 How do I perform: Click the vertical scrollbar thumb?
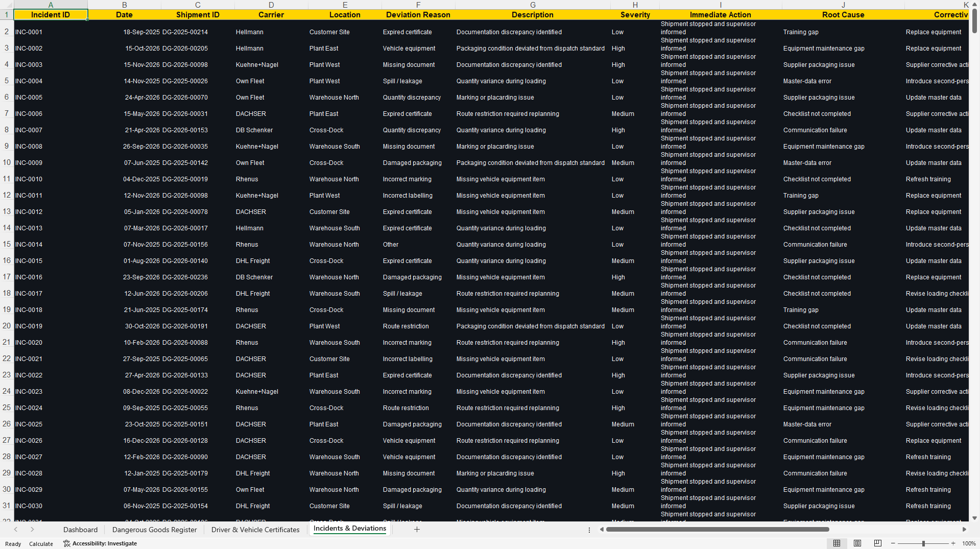(974, 20)
